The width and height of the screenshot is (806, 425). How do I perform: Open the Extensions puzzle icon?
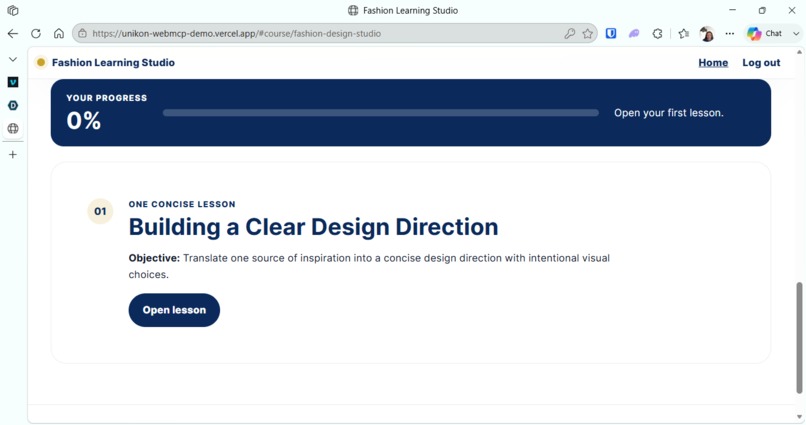click(x=657, y=33)
